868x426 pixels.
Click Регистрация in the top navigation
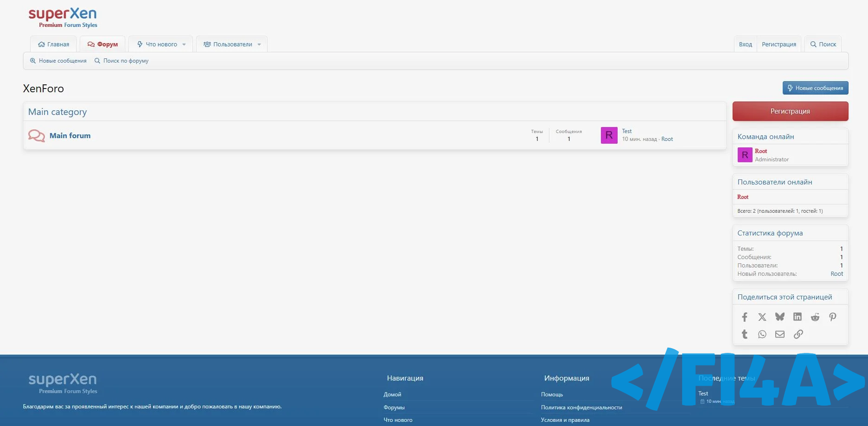coord(779,45)
